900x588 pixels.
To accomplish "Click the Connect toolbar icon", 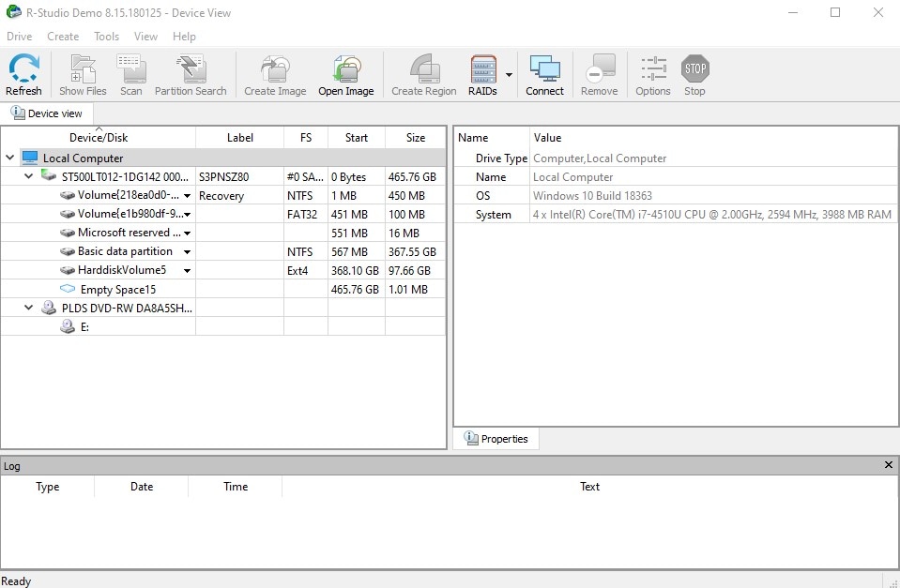I will point(544,68).
